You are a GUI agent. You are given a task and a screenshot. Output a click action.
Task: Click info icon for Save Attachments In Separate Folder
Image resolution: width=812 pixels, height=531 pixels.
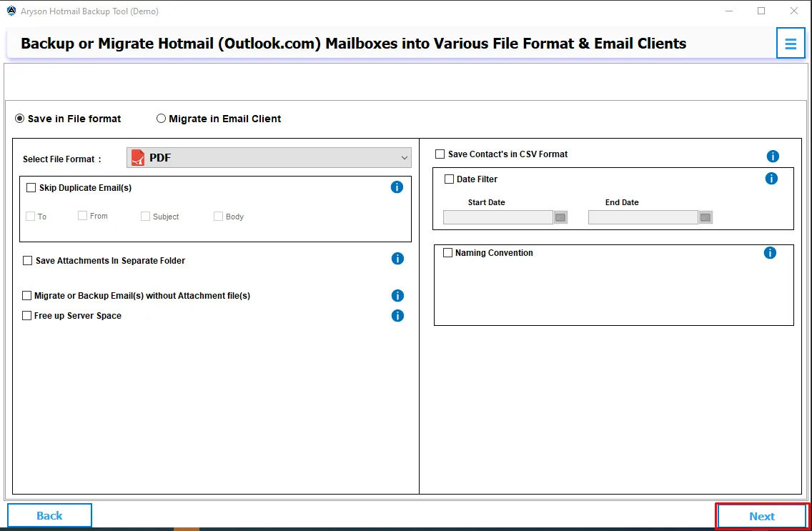tap(397, 259)
